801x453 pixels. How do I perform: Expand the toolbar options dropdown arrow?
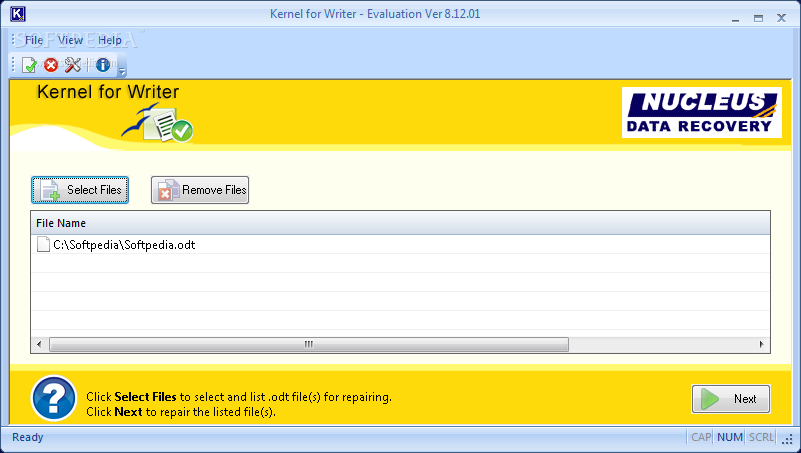point(122,71)
